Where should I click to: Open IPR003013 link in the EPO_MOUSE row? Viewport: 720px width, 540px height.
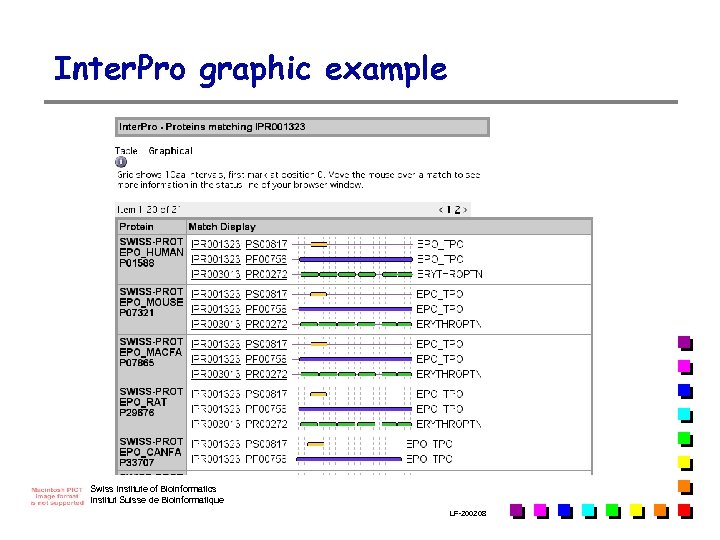[216, 325]
